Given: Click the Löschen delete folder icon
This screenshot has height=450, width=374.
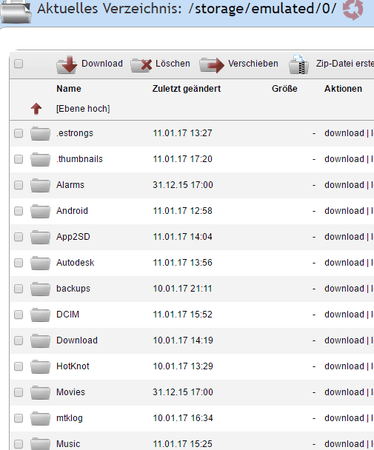Looking at the screenshot, I should pyautogui.click(x=141, y=65).
